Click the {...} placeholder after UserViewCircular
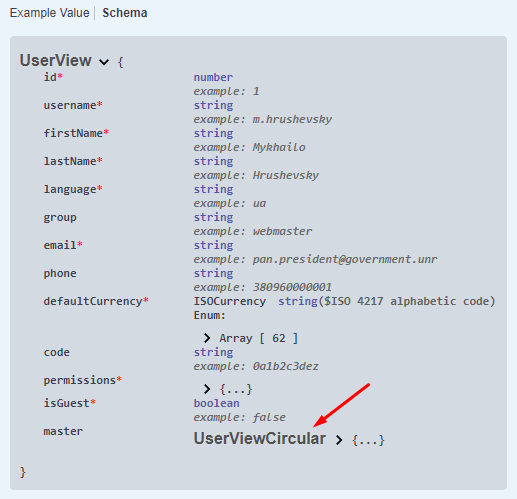The height and width of the screenshot is (499, 517). pos(368,440)
